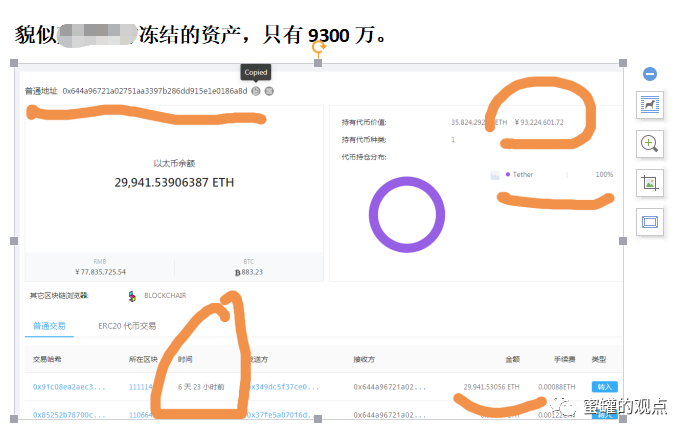Image resolution: width=690 pixels, height=437 pixels.
Task: Click the 接收方 column header
Action: click(x=364, y=359)
